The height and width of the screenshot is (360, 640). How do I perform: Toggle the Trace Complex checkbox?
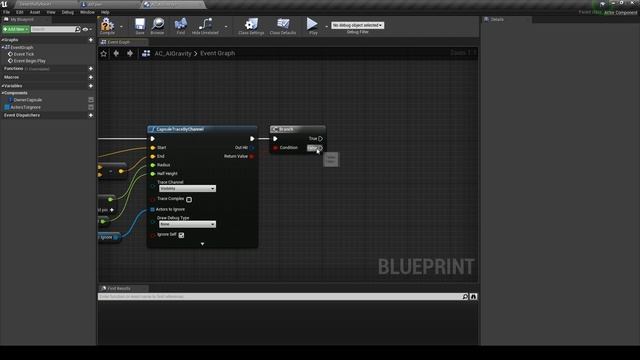pos(189,199)
